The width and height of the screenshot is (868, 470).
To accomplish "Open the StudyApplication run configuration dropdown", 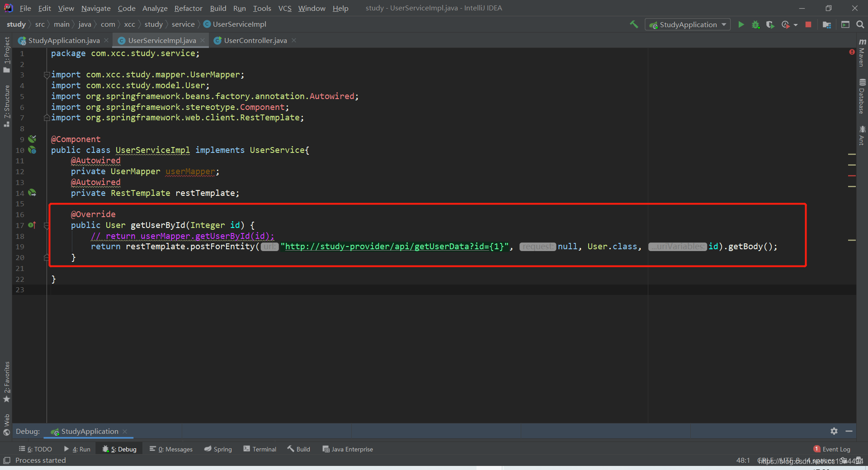I will pos(688,24).
